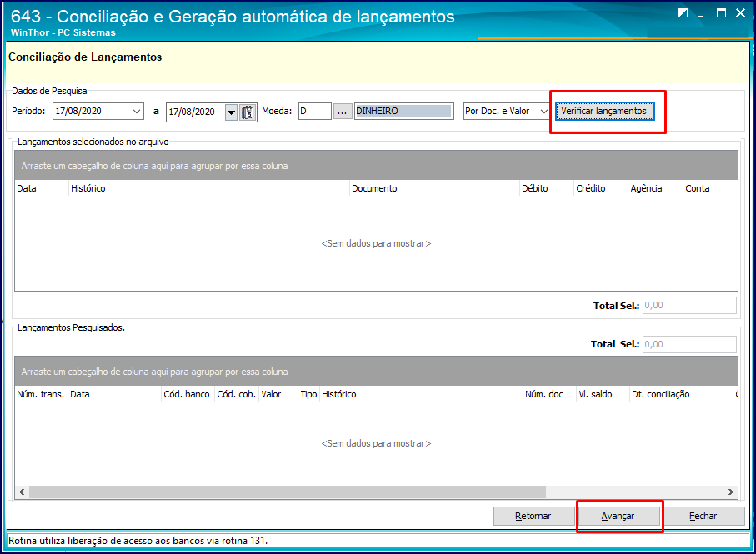The width and height of the screenshot is (756, 554).
Task: Sort by Dt. conciliação column header
Action: pos(681,394)
